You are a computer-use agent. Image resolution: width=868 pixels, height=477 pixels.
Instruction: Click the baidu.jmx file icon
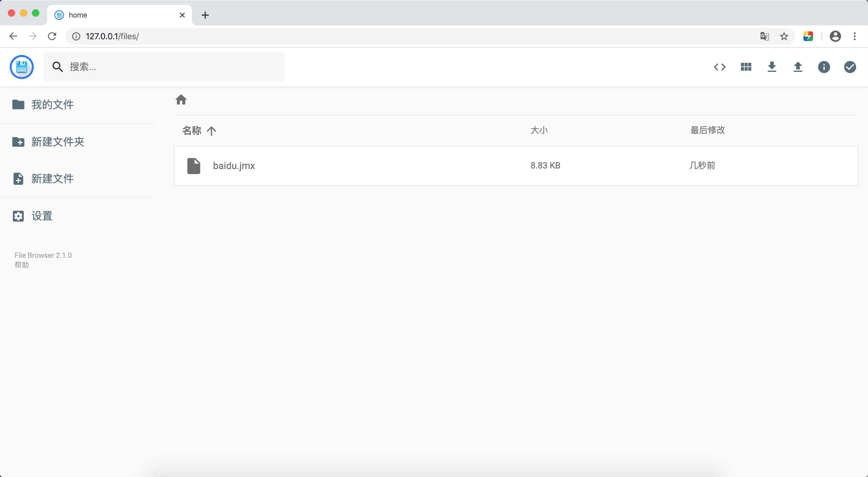[x=194, y=166]
